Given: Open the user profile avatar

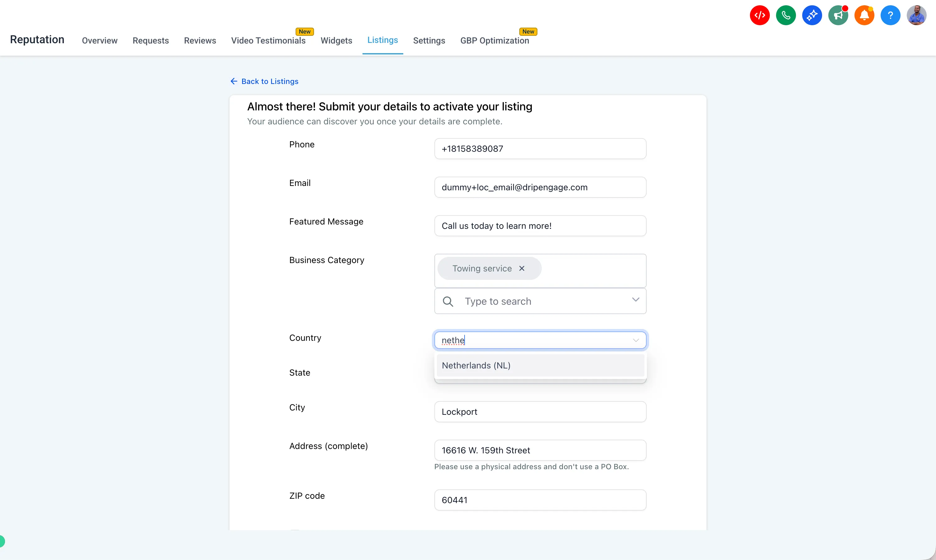Looking at the screenshot, I should (916, 16).
